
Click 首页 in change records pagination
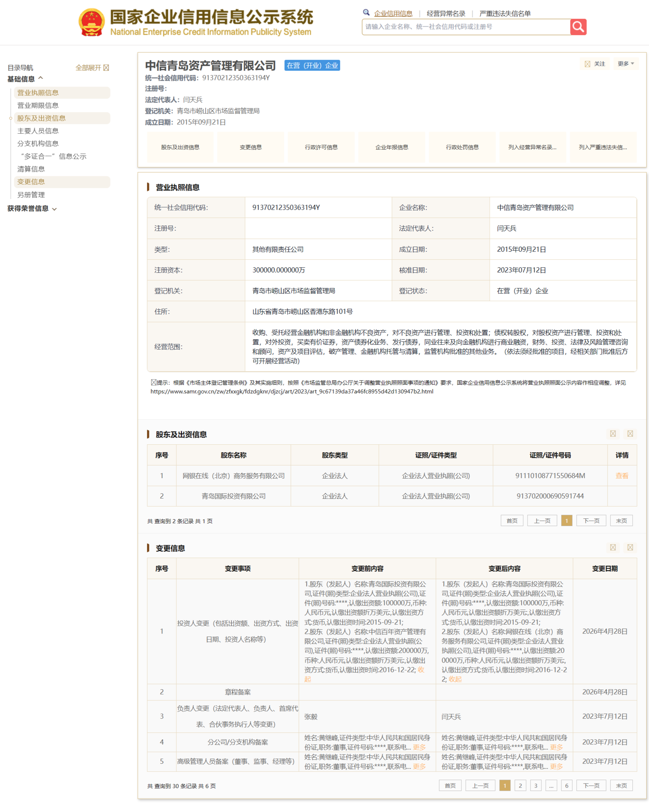click(x=450, y=785)
